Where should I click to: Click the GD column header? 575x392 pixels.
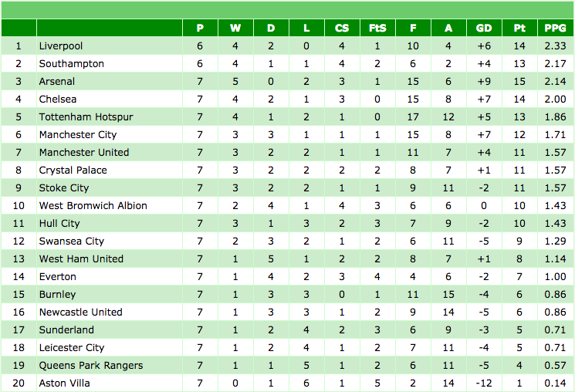click(x=484, y=28)
